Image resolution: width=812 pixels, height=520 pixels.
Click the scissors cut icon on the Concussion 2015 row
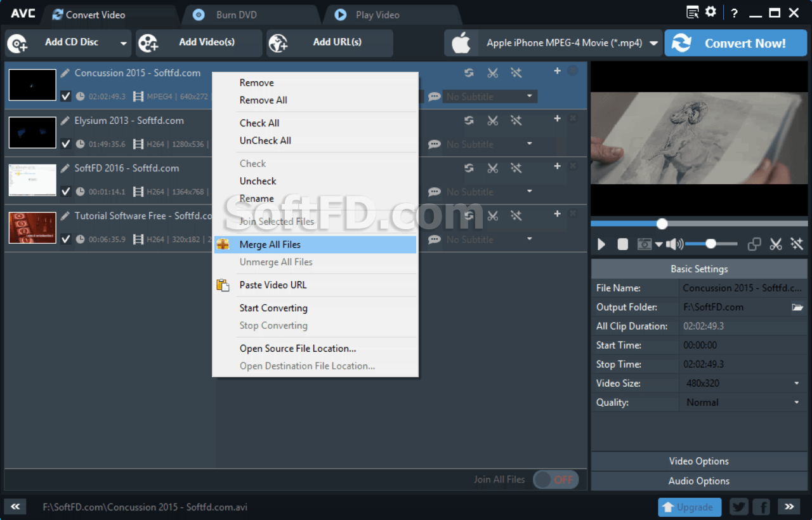[492, 72]
